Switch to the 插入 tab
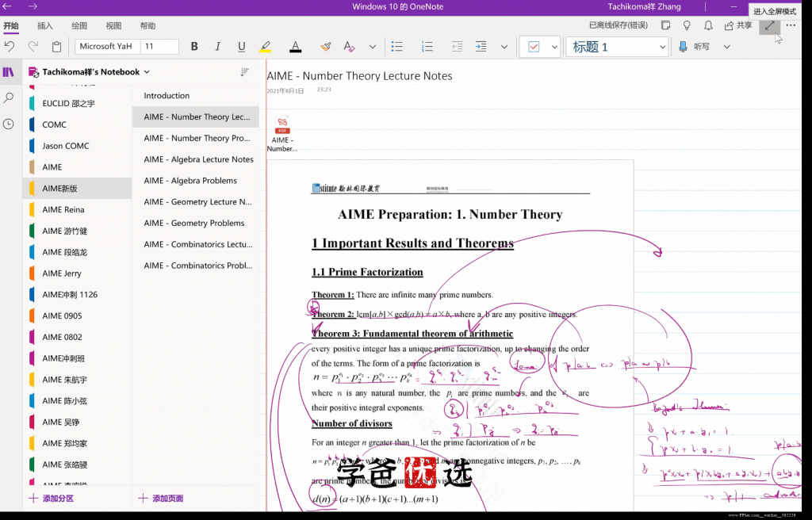This screenshot has height=520, width=812. 45,26
